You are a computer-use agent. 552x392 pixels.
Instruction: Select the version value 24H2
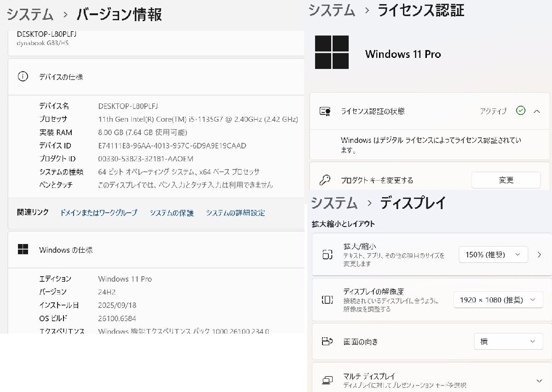107,292
